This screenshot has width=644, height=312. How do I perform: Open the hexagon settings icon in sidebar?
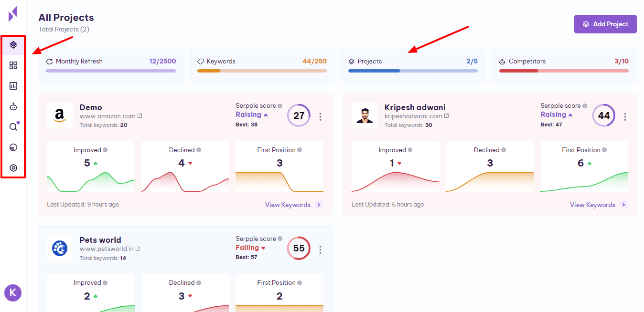click(13, 168)
